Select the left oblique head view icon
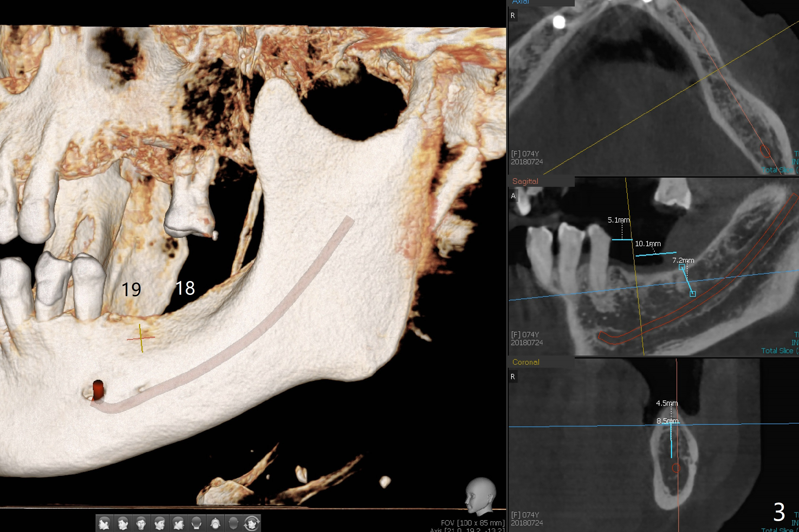Screen dimensions: 799x532 160,523
